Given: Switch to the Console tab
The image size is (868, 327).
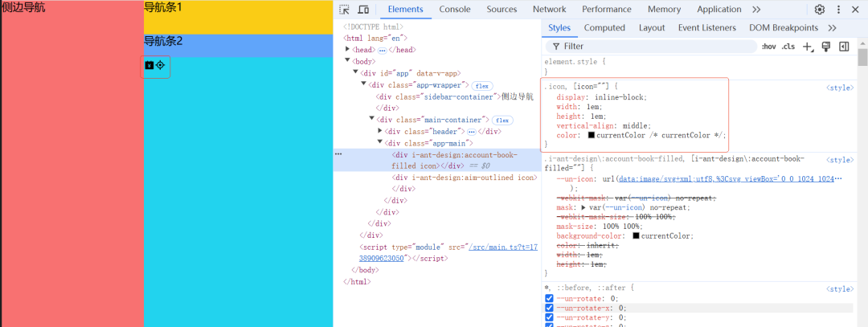Looking at the screenshot, I should [x=455, y=10].
